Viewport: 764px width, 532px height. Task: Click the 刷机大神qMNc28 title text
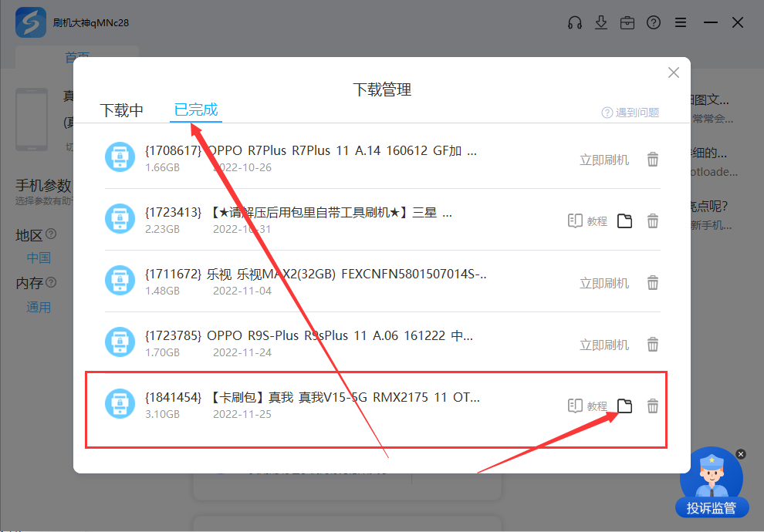point(91,23)
